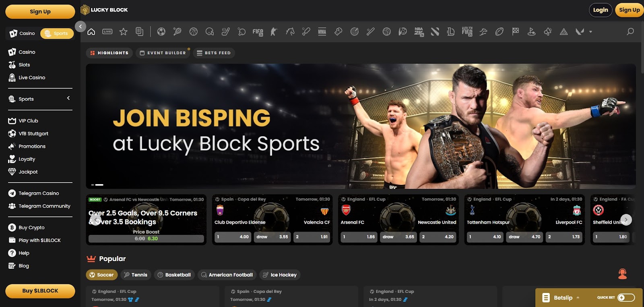Select the boosted 6.30 price boost odds
Image resolution: width=644 pixels, height=307 pixels.
(x=146, y=239)
